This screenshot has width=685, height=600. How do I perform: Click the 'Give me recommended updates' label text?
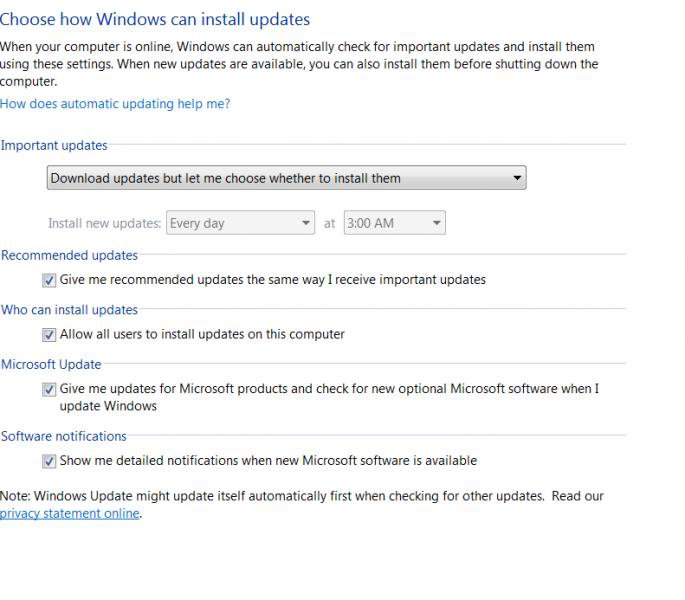click(273, 280)
